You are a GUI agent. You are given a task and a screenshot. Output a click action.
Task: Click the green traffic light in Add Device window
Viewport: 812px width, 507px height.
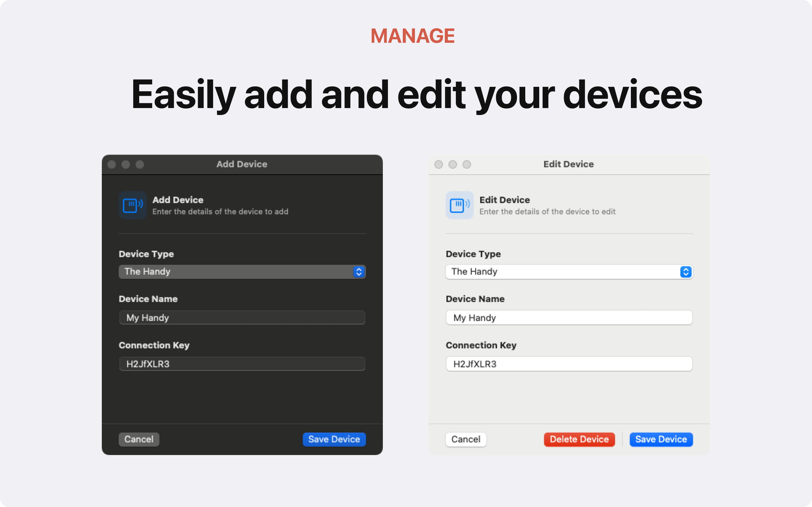point(140,164)
